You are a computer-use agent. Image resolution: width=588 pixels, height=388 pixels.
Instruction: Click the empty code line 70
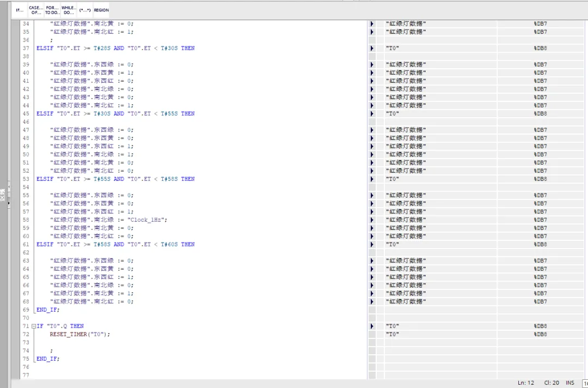tap(200, 318)
